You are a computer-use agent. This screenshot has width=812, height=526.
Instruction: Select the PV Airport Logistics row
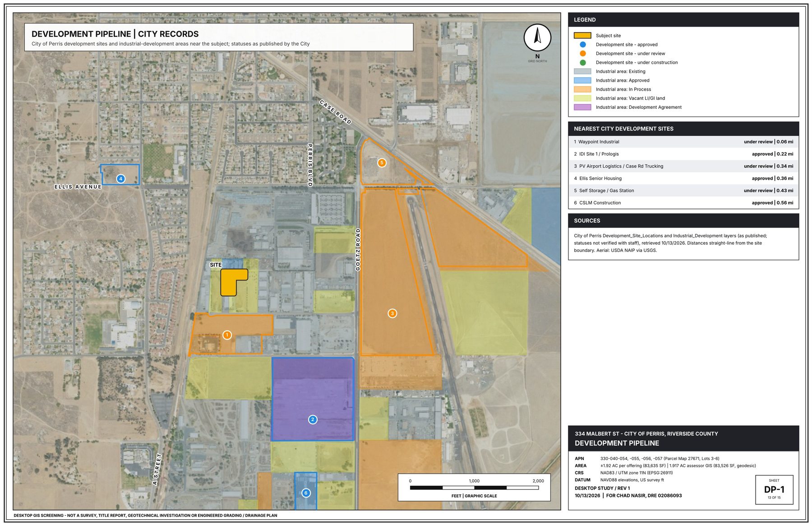coord(683,166)
